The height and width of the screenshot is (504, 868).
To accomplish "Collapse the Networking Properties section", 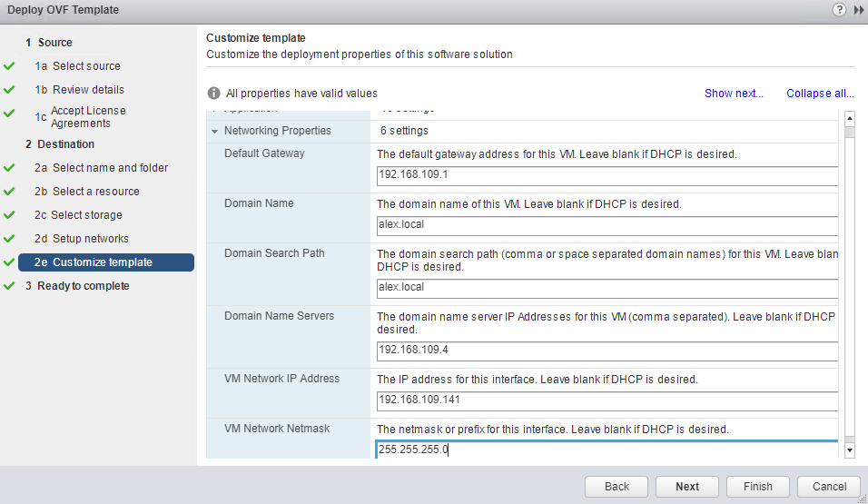I will tap(215, 131).
